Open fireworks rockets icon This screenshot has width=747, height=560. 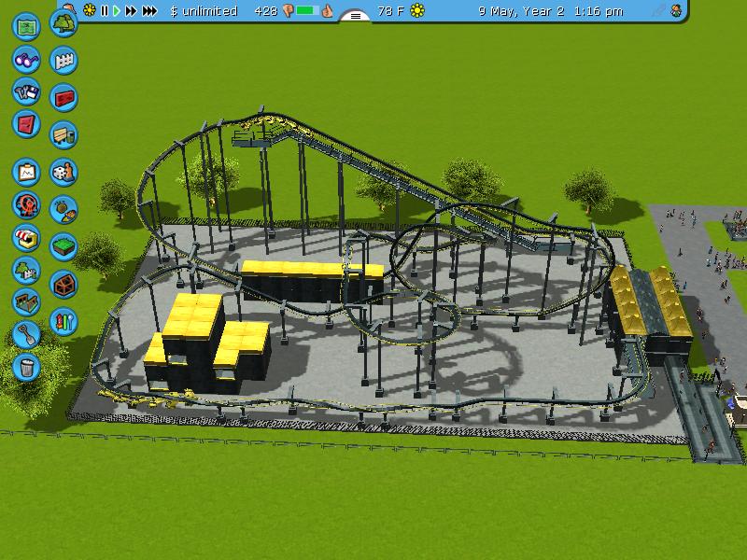tap(63, 321)
